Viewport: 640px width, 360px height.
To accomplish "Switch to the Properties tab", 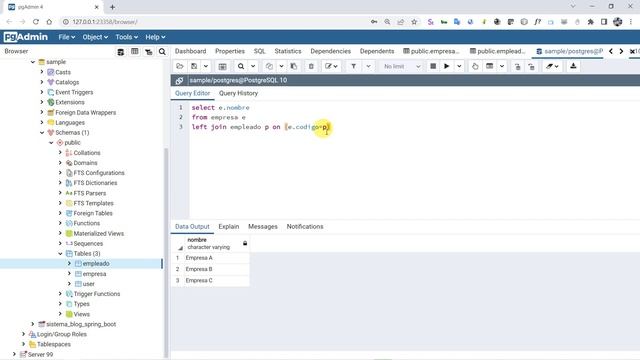I will pyautogui.click(x=230, y=51).
